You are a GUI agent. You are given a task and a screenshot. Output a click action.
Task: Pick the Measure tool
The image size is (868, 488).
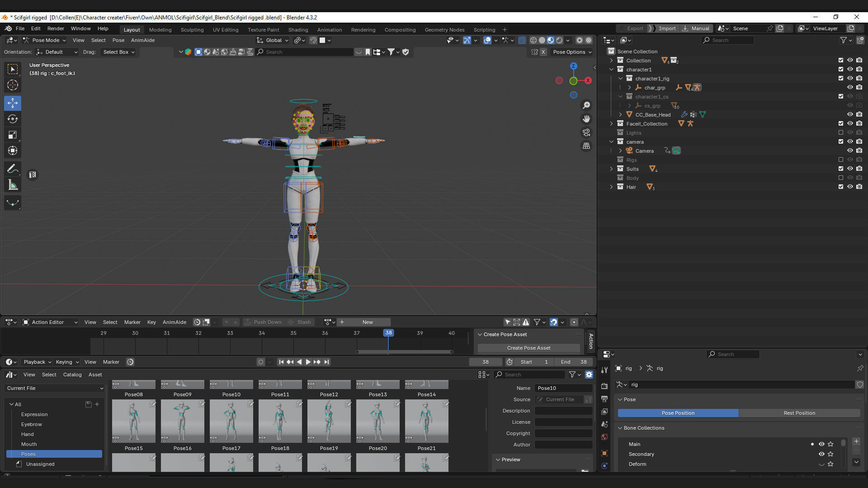point(13,185)
